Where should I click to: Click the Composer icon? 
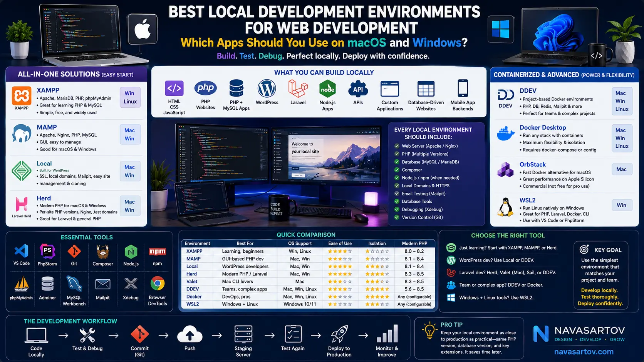(102, 252)
